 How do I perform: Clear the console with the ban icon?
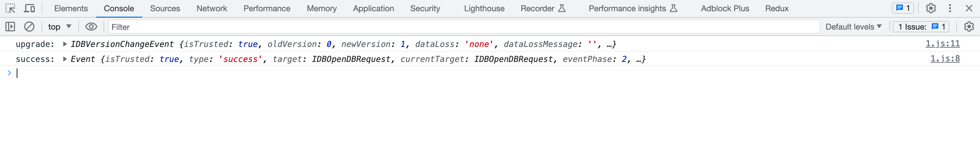pyautogui.click(x=29, y=27)
